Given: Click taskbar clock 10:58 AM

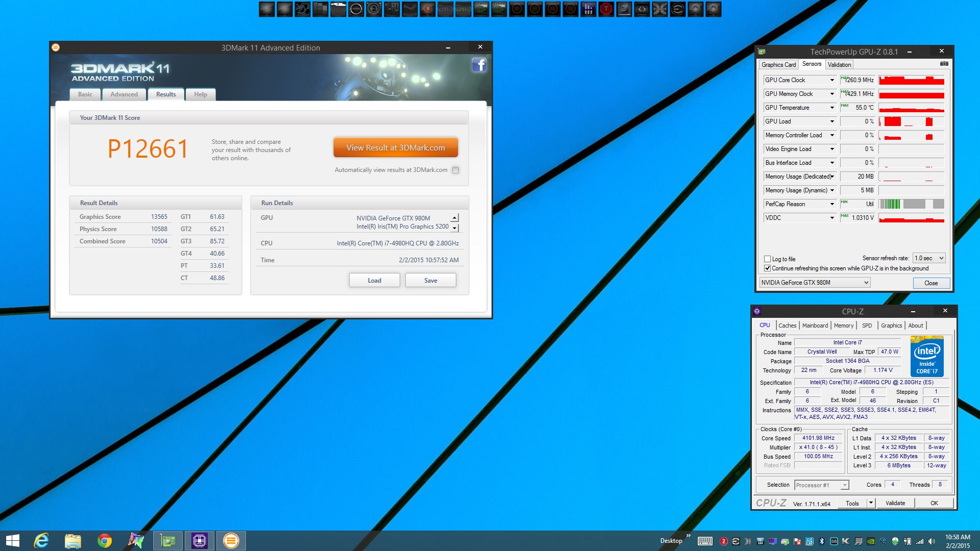Looking at the screenshot, I should pos(958,537).
